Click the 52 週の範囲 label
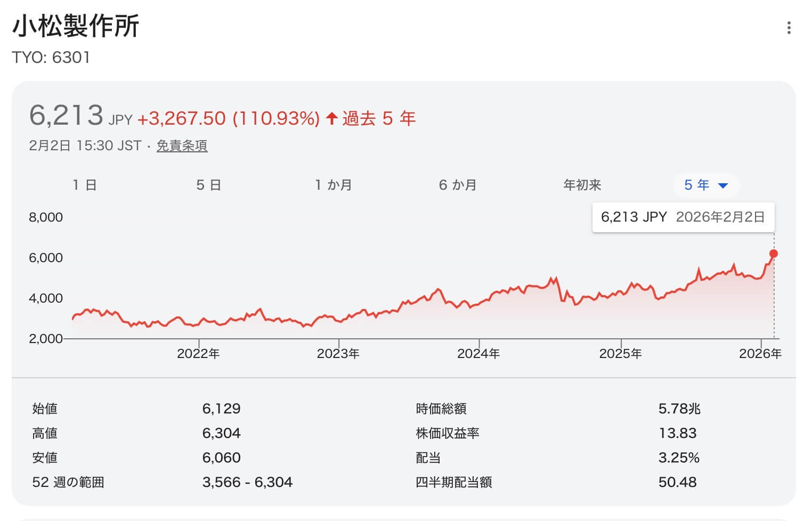The width and height of the screenshot is (812, 521). pyautogui.click(x=68, y=482)
